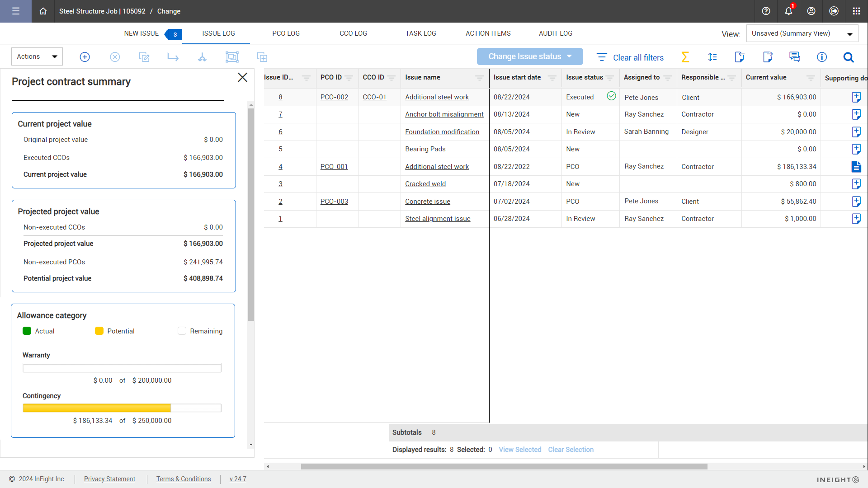Switch to the PCO LOG tab
Viewport: 868px width, 488px height.
(286, 33)
